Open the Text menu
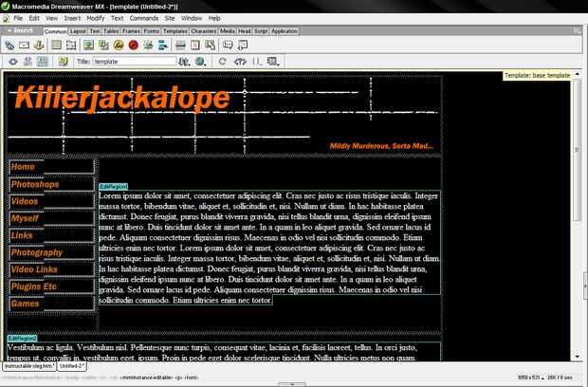588x387 pixels. coord(117,18)
